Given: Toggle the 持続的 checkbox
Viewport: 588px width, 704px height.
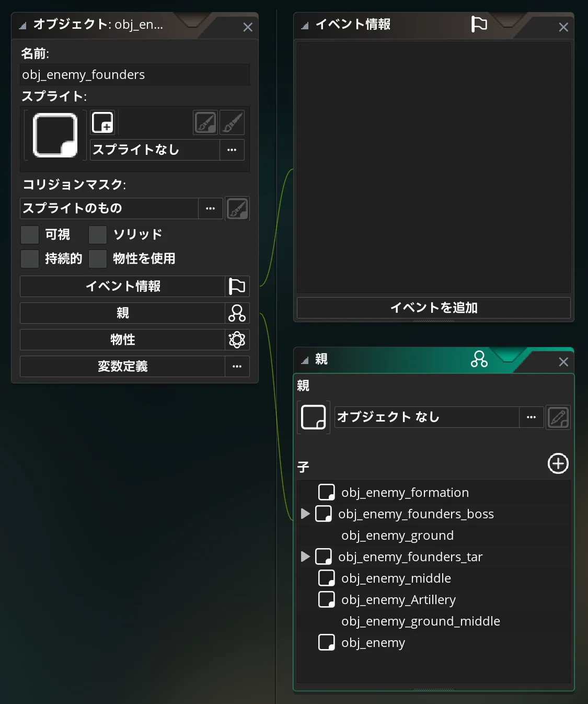Looking at the screenshot, I should pos(30,259).
